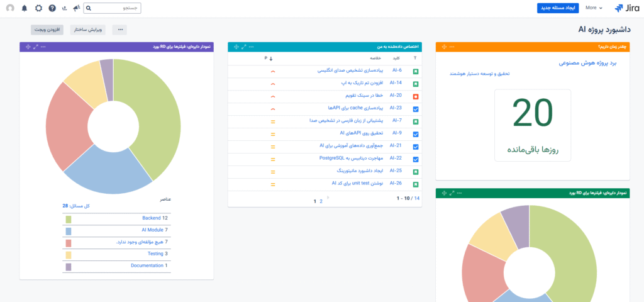
Task: Click the task checkbox icon for AI-21
Action: tap(415, 147)
